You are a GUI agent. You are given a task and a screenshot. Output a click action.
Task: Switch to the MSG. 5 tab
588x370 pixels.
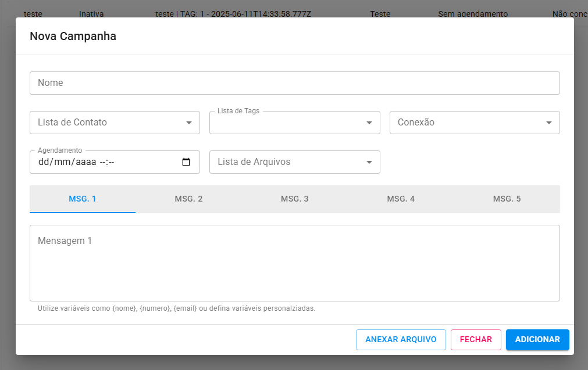[x=507, y=199]
